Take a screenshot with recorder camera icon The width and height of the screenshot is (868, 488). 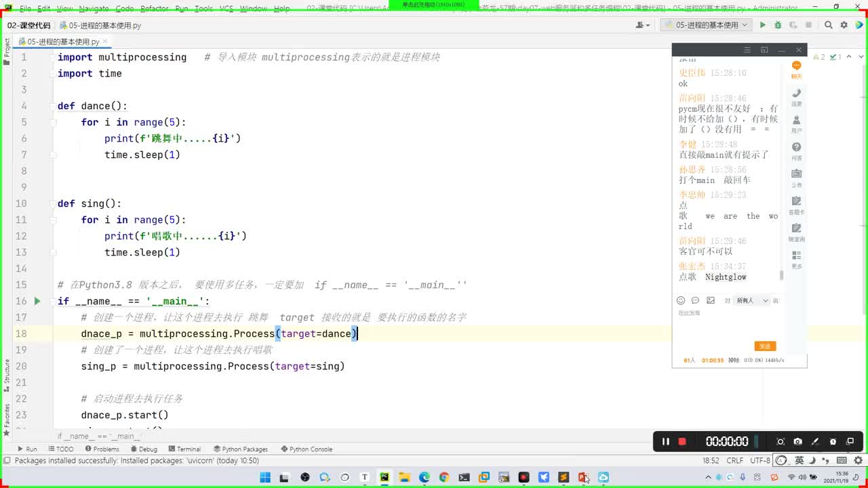[797, 441]
